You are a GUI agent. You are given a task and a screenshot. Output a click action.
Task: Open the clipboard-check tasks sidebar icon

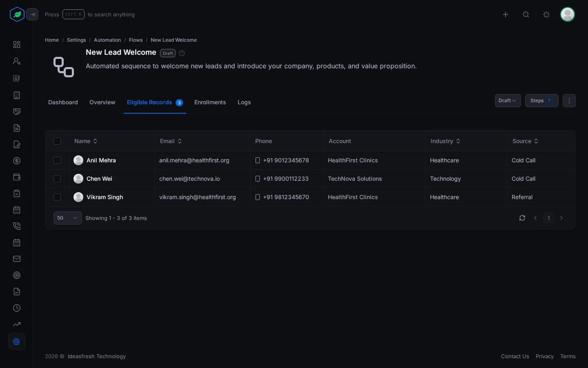17,193
